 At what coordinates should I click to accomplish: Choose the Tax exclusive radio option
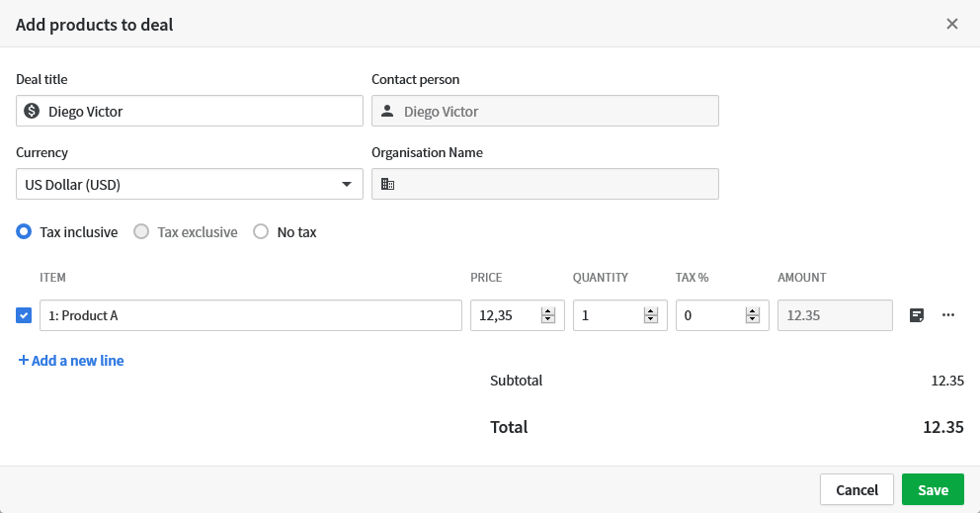(x=141, y=232)
